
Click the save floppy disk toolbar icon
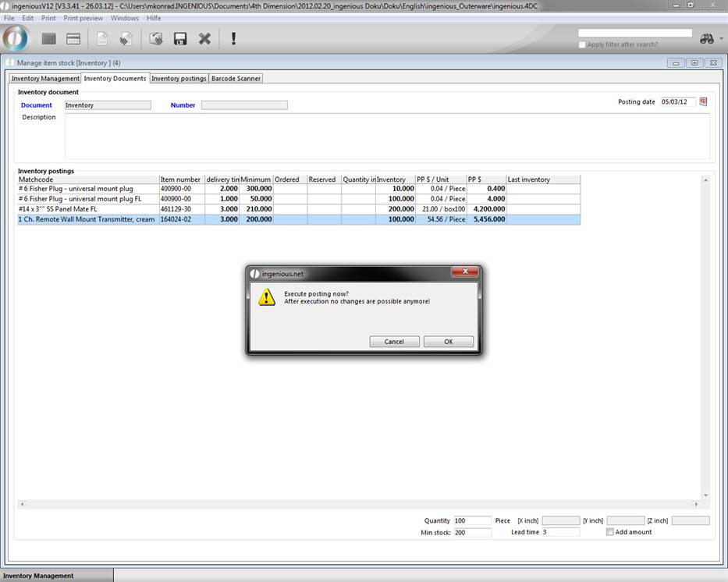(x=180, y=38)
